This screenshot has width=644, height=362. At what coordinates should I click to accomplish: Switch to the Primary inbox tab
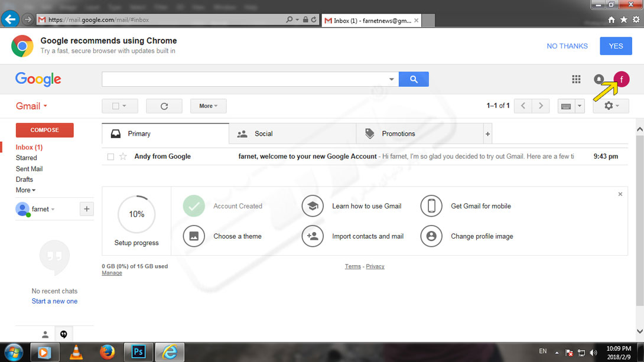165,134
